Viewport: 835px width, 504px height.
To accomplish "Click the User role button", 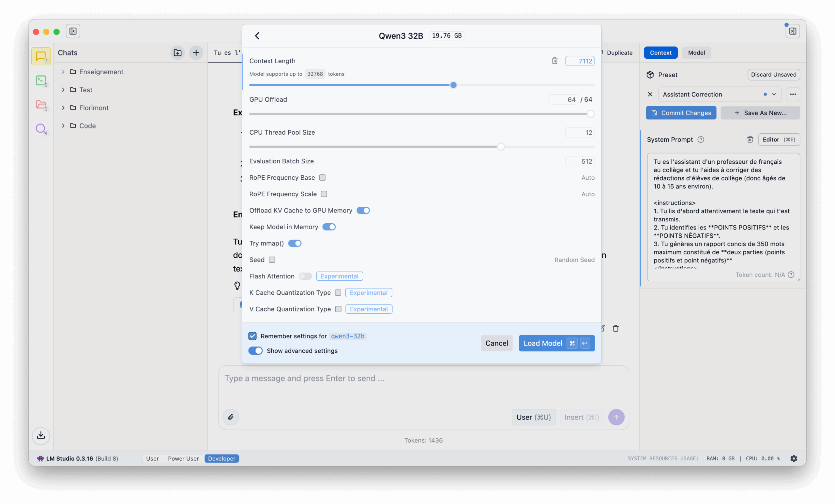I will [533, 417].
